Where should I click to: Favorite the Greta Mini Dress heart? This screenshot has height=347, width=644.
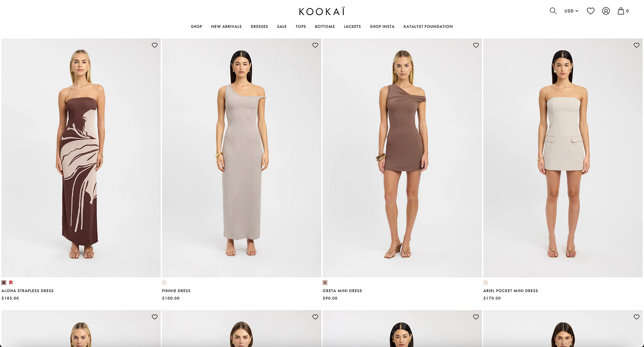coord(476,45)
